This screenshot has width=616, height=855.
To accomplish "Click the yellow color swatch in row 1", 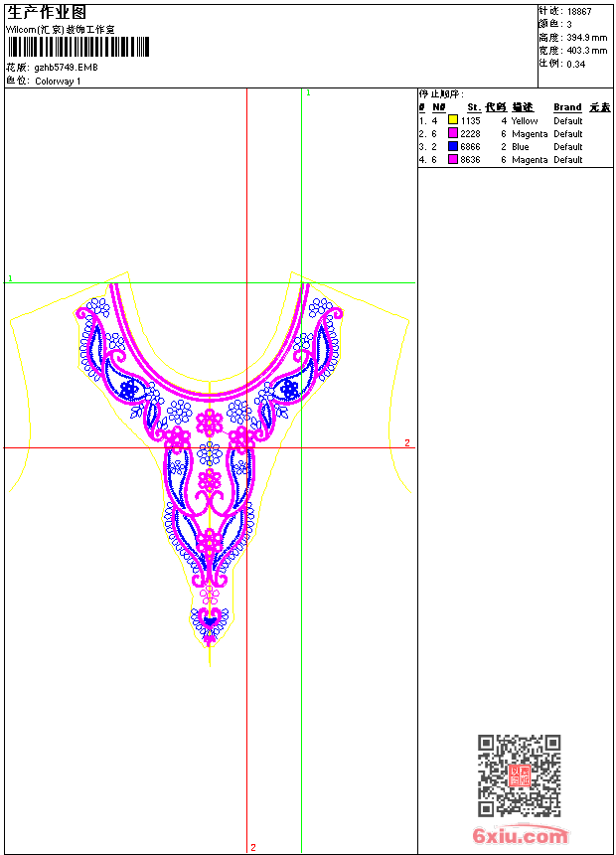I will [452, 120].
